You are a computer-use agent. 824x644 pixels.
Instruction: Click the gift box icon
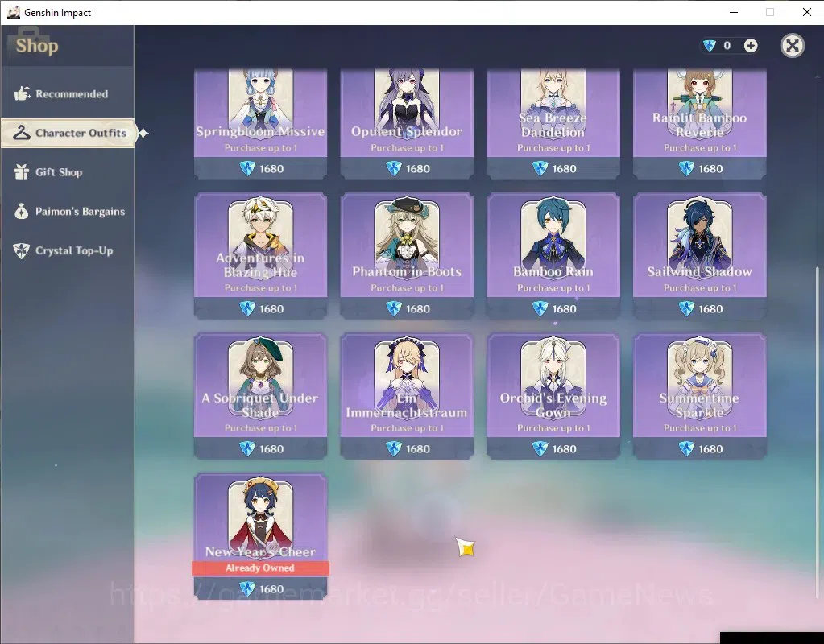coord(22,171)
